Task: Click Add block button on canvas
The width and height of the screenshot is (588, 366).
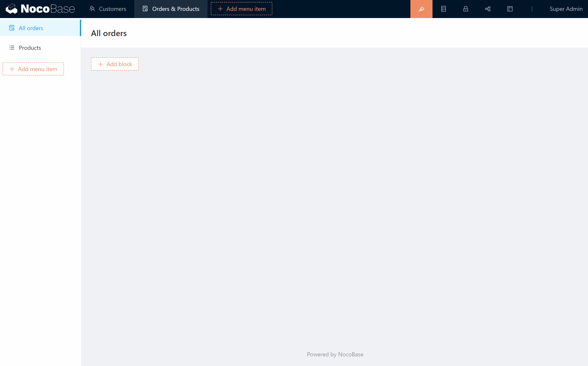Action: 115,64
